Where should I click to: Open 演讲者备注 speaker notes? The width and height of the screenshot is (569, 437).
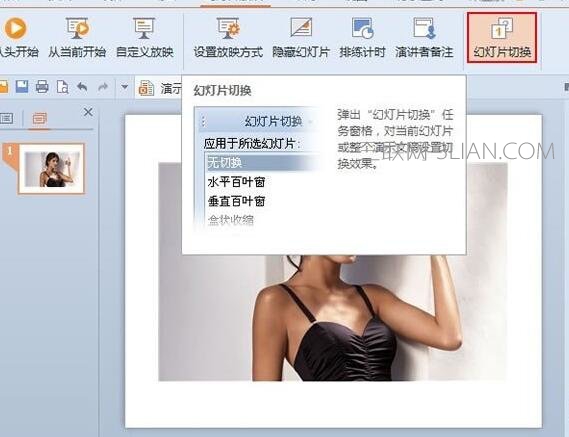click(x=424, y=37)
